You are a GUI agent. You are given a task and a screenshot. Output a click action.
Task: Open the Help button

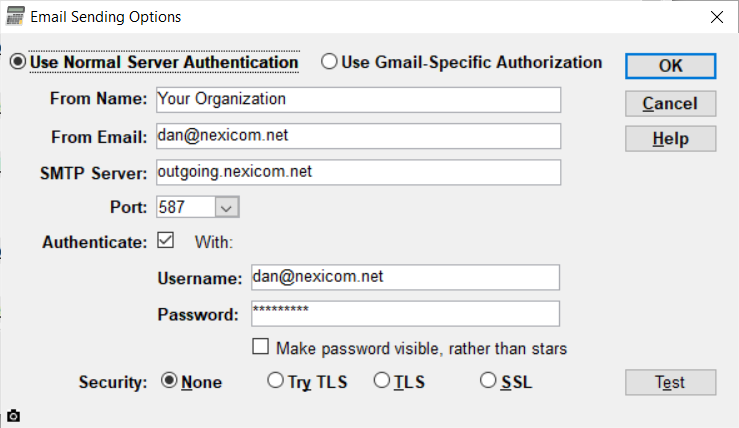click(671, 139)
